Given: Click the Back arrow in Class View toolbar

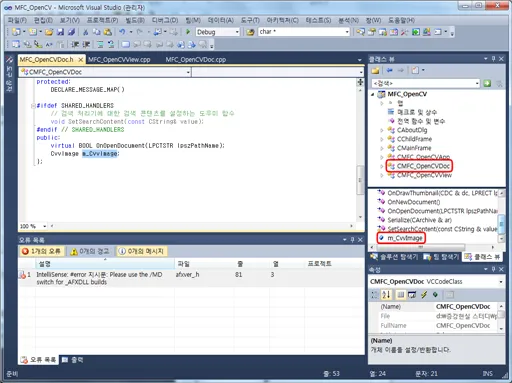Looking at the screenshot, I should [390, 70].
